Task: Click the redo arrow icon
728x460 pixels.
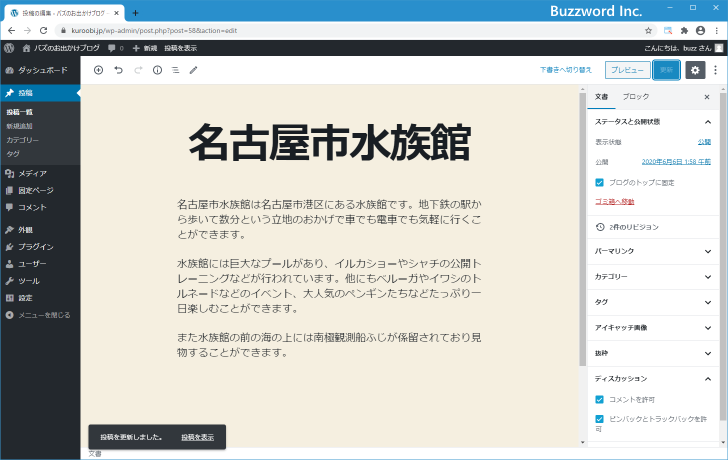Action: [x=138, y=70]
